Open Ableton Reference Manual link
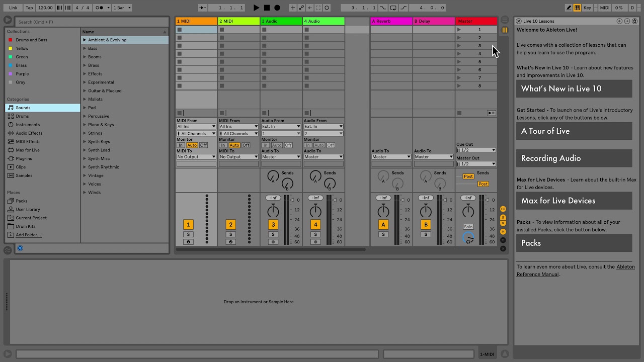 pos(576,270)
